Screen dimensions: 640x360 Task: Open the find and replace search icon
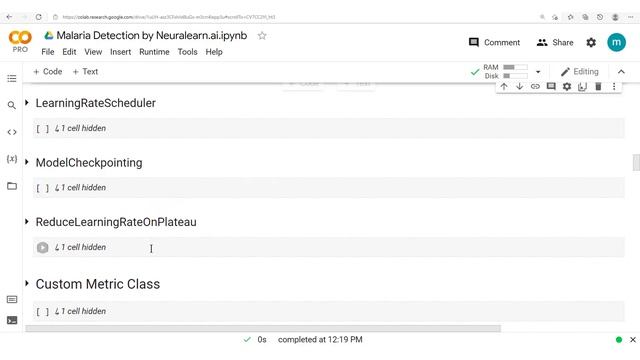coord(12,105)
